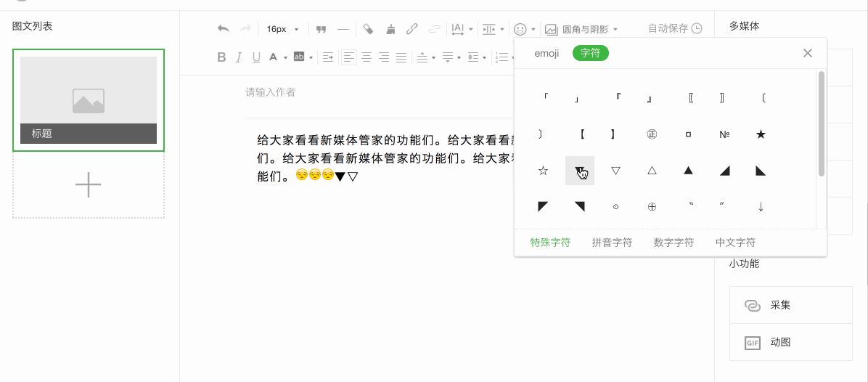This screenshot has height=382, width=868.
Task: Open the 中文字符 category
Action: [736, 243]
